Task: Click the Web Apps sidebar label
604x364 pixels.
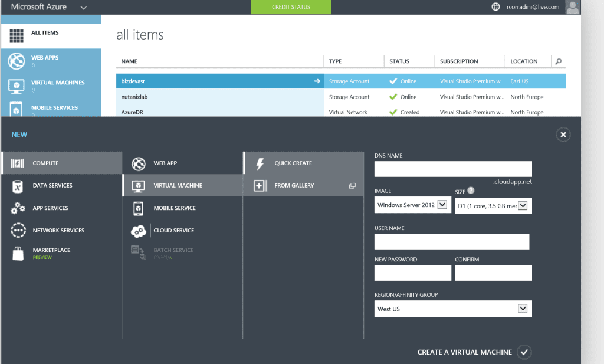Action: [45, 57]
